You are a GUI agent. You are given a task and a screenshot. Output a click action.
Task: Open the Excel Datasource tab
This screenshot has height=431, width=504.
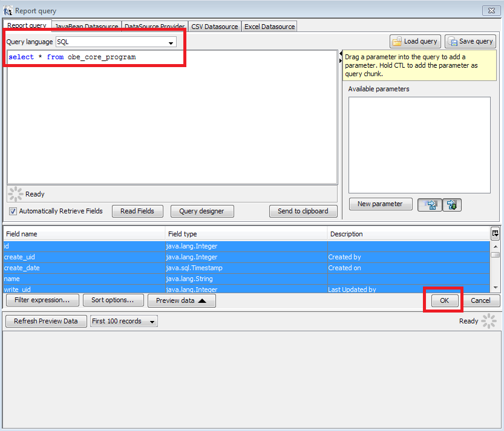pos(270,26)
